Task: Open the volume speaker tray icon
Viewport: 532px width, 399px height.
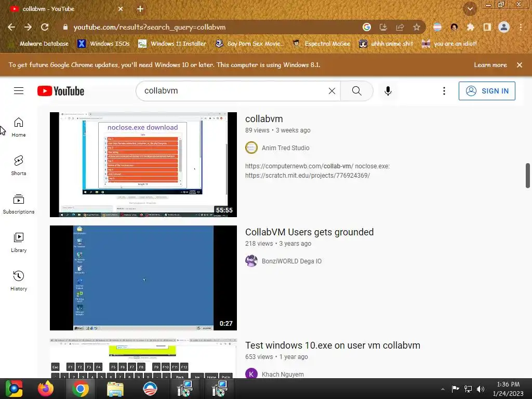Action: pyautogui.click(x=481, y=389)
